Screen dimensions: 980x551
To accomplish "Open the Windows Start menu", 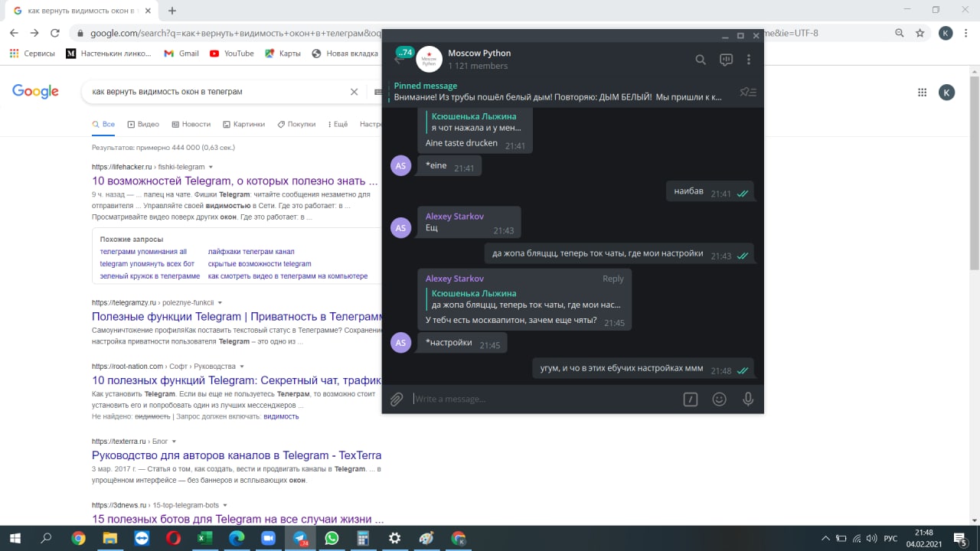I will pos(15,538).
